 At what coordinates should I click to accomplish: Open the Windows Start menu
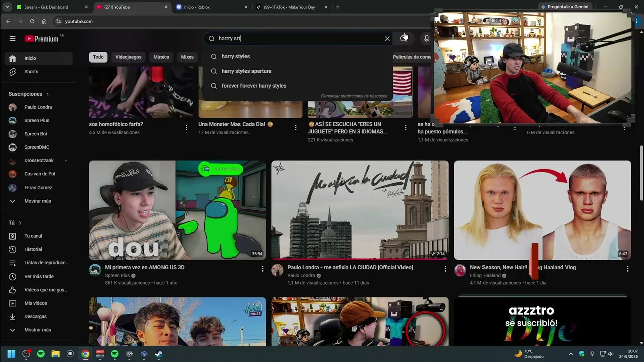[11, 354]
